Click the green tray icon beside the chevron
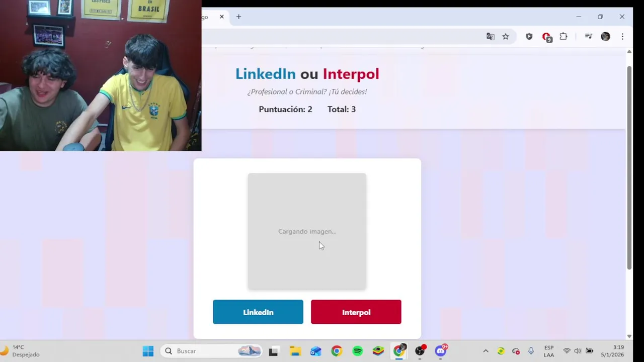 coord(501,351)
